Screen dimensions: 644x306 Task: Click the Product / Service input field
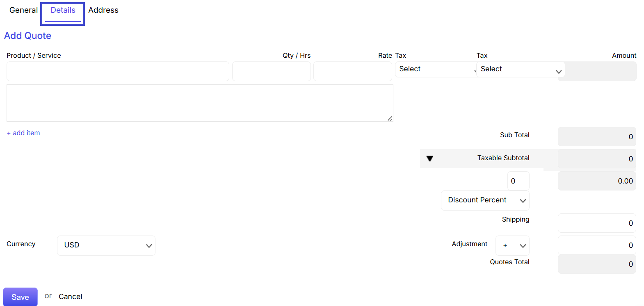(118, 71)
